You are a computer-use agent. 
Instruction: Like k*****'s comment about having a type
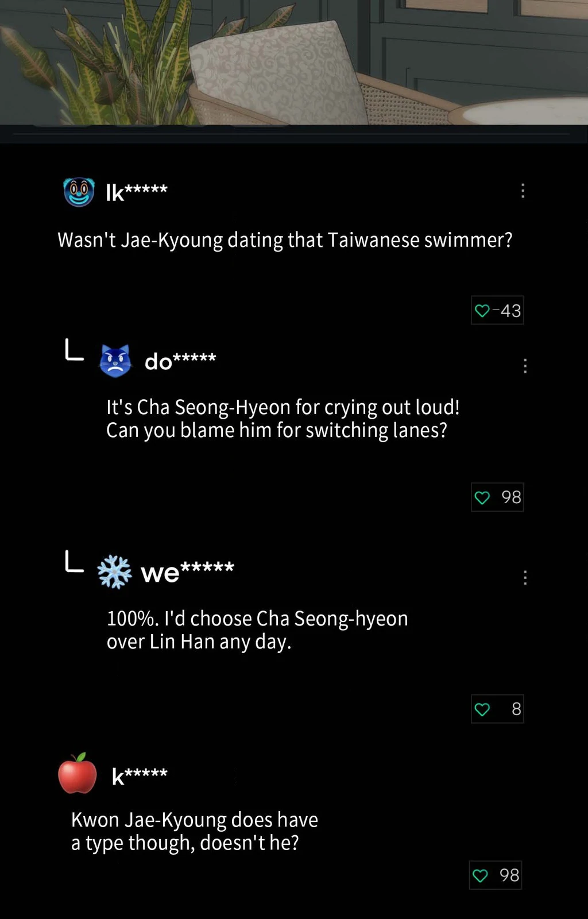[495, 875]
